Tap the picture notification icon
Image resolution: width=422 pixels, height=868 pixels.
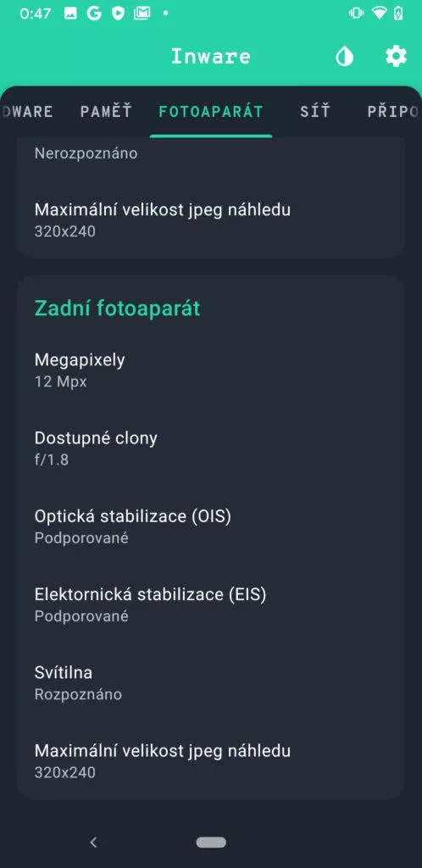tap(70, 14)
